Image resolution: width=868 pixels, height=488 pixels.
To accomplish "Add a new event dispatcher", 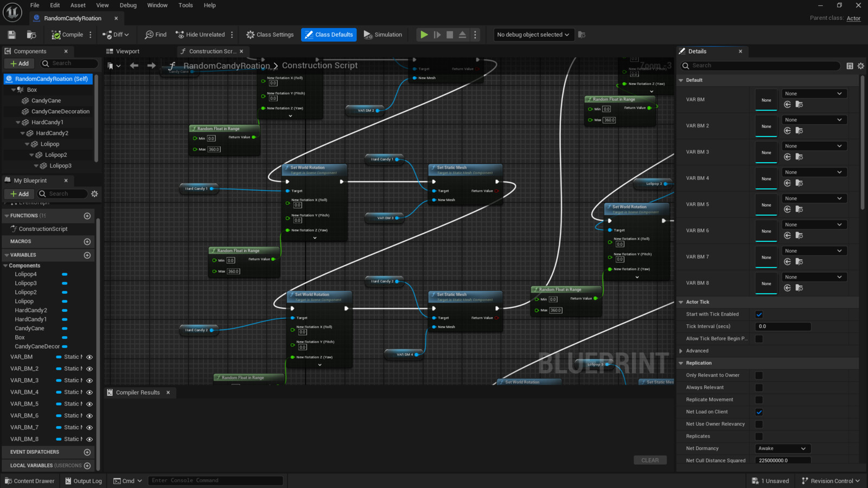I will 87,452.
